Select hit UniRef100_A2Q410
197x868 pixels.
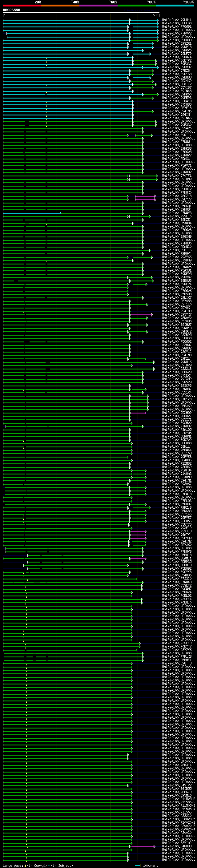tap(177, 101)
